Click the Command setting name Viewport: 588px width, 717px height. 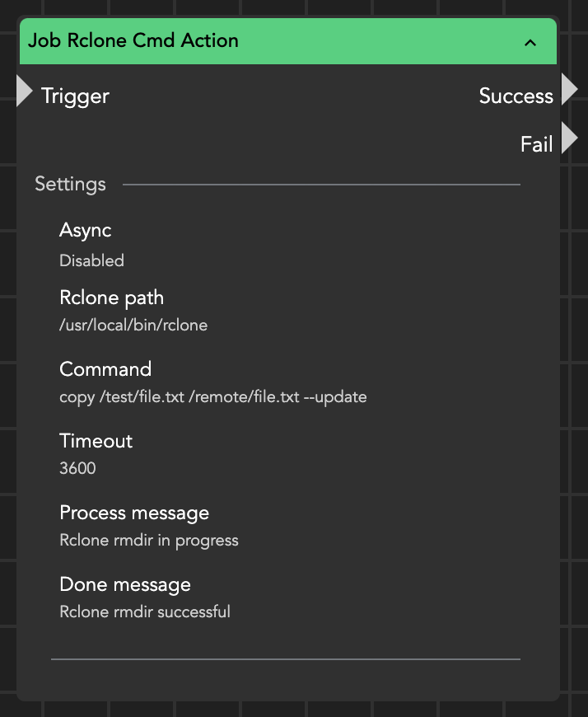[105, 369]
